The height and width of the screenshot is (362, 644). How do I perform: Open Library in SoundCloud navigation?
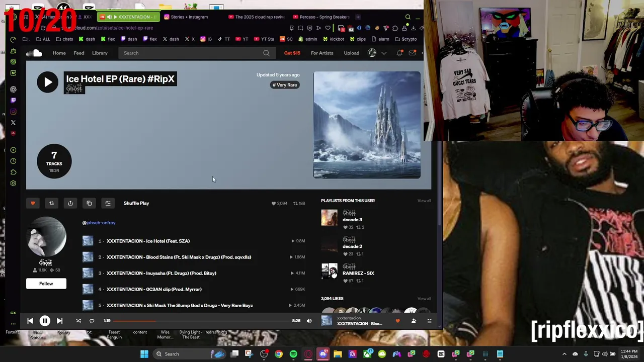pos(100,53)
